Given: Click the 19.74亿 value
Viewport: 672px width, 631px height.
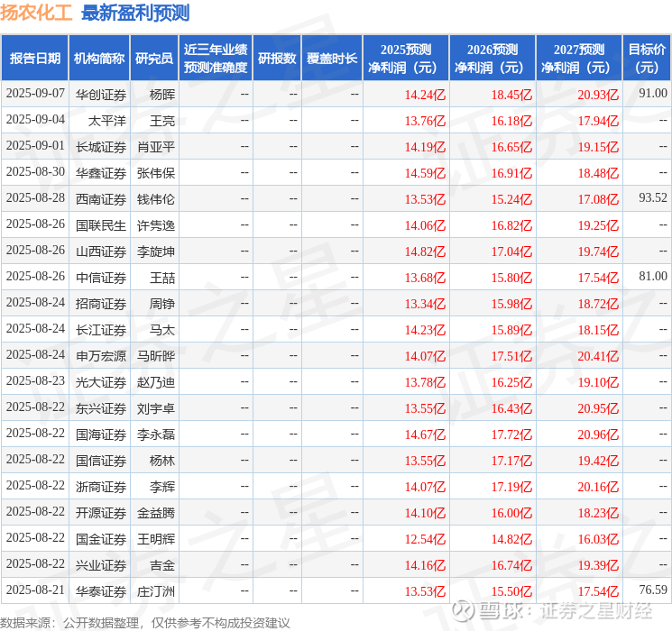Looking at the screenshot, I should point(598,251).
